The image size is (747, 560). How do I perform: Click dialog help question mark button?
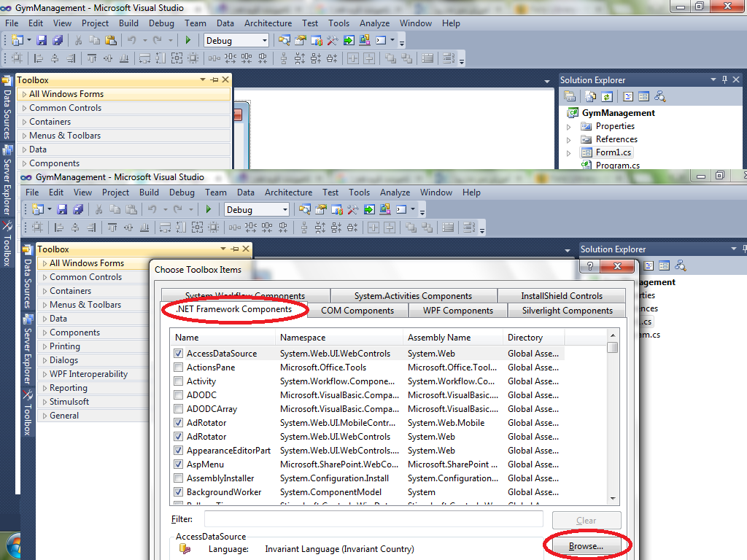pyautogui.click(x=589, y=266)
